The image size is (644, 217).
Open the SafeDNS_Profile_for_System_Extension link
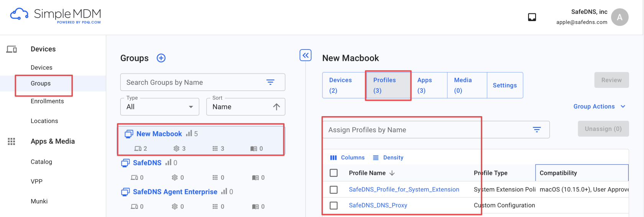click(x=404, y=189)
